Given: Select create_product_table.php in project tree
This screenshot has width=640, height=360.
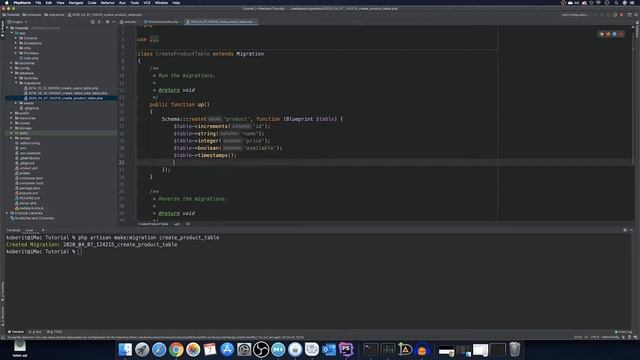Looking at the screenshot, I should tap(63, 98).
